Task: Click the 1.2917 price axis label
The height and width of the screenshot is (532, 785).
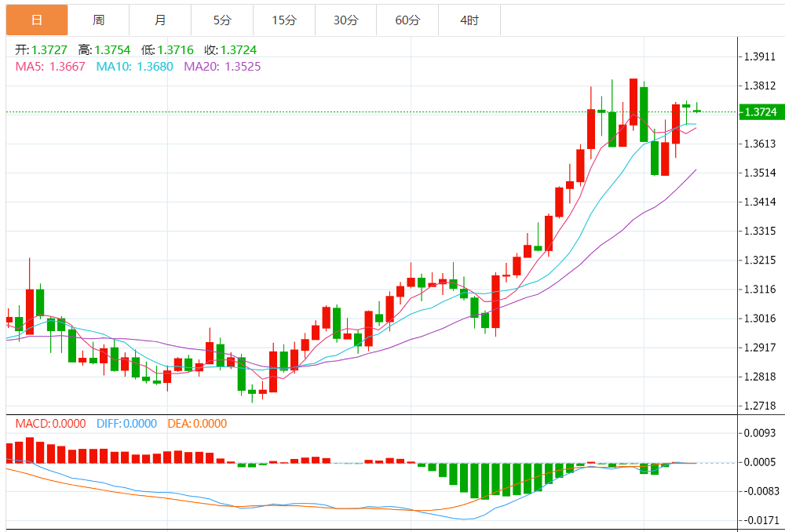Action: [x=760, y=348]
